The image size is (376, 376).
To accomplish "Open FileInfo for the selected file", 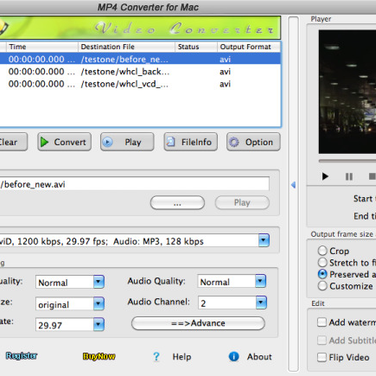I will (191, 142).
